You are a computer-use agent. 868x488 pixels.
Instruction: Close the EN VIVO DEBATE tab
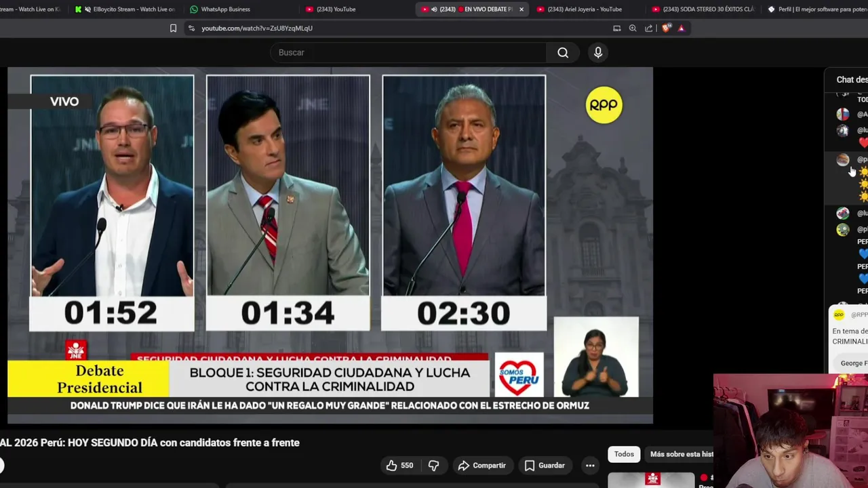(x=521, y=9)
